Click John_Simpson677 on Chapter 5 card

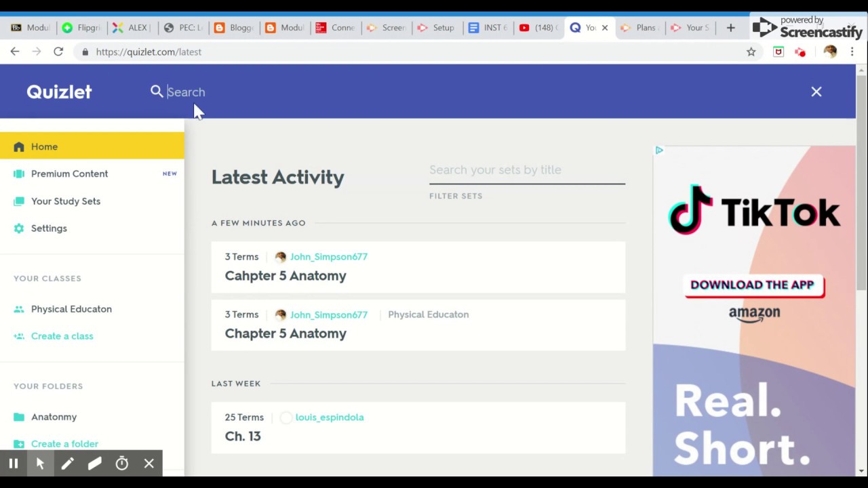point(328,314)
